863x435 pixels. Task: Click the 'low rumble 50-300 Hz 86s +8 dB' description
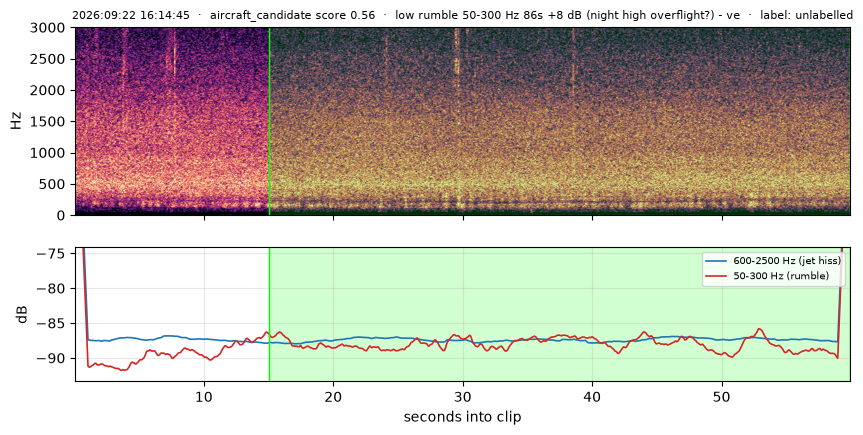(489, 15)
